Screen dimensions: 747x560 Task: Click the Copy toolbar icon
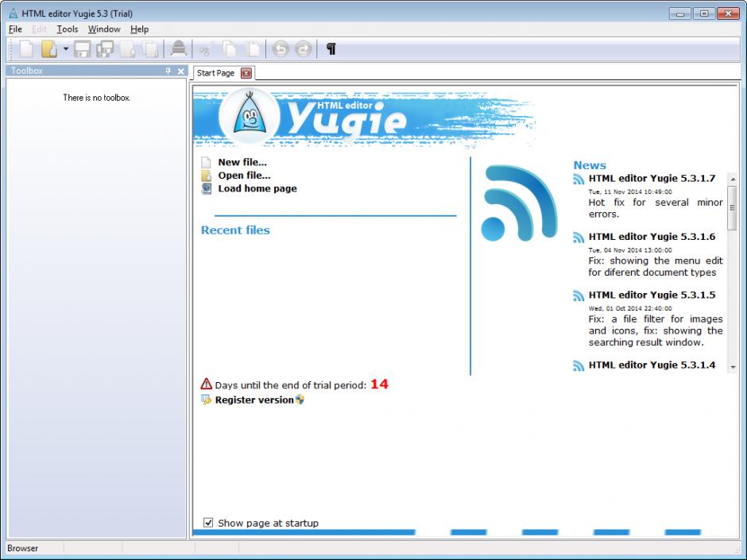pyautogui.click(x=230, y=48)
